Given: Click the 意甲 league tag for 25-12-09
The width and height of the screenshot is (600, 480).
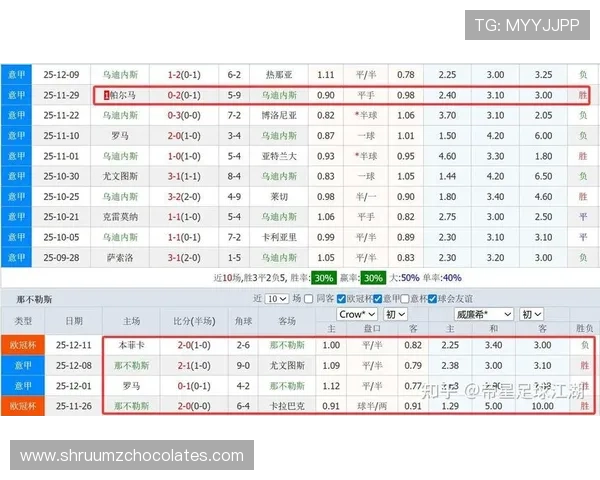Looking at the screenshot, I should (x=16, y=75).
